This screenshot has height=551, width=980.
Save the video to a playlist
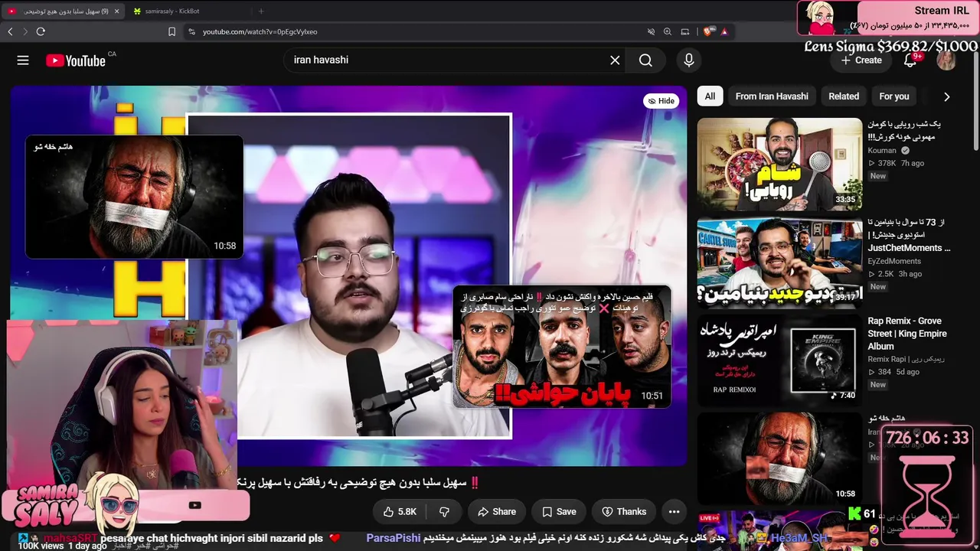(x=558, y=512)
